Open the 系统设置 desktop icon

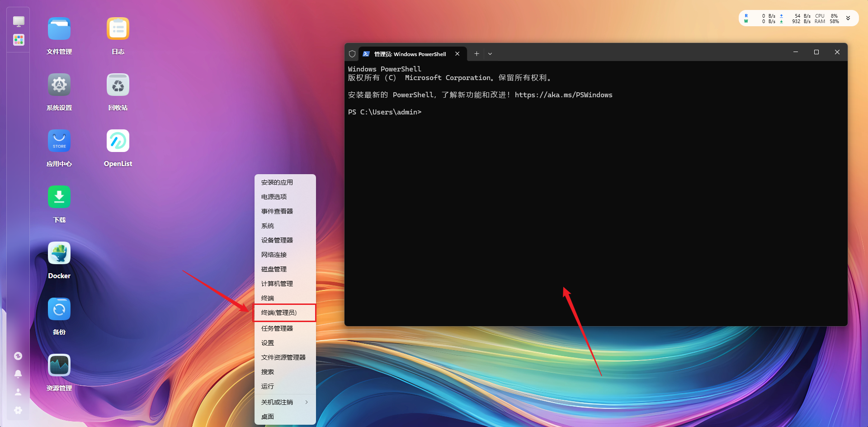tap(59, 85)
